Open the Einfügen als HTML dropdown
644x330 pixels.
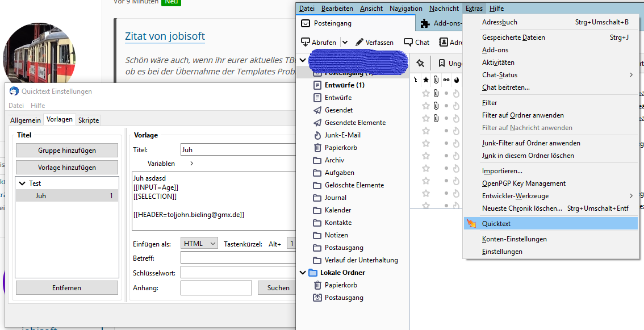199,243
